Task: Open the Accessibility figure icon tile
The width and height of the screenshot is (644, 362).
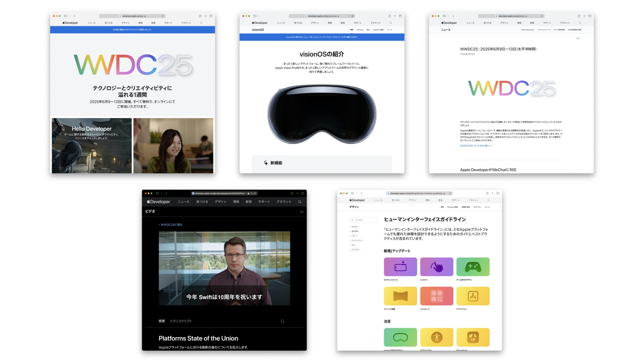Action: [436, 337]
